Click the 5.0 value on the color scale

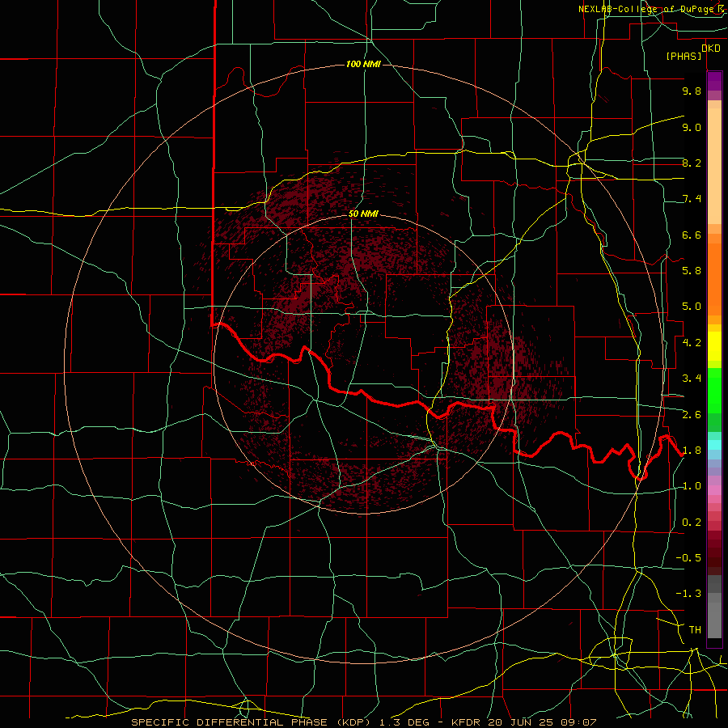(692, 307)
